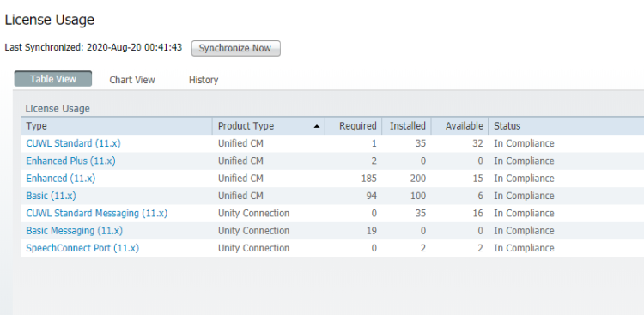Viewport: 644px width, 315px height.
Task: Switch to the Table View tab
Action: (x=53, y=79)
